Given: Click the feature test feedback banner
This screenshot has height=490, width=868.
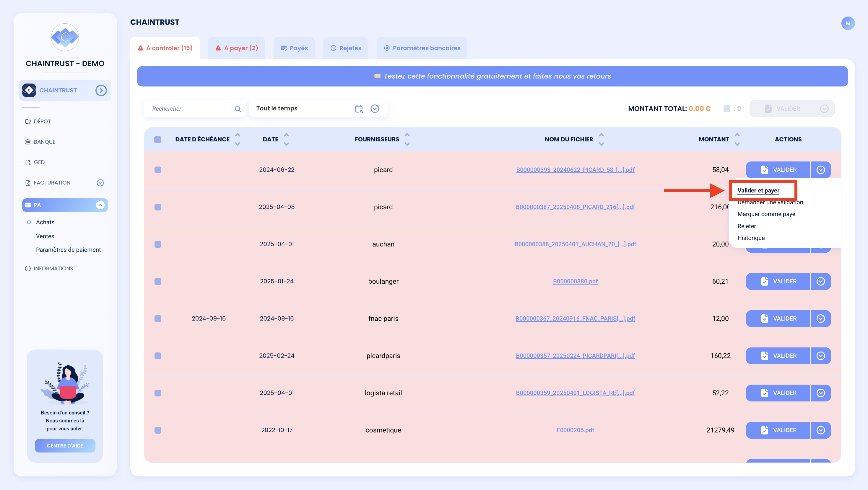Looking at the screenshot, I should (492, 76).
